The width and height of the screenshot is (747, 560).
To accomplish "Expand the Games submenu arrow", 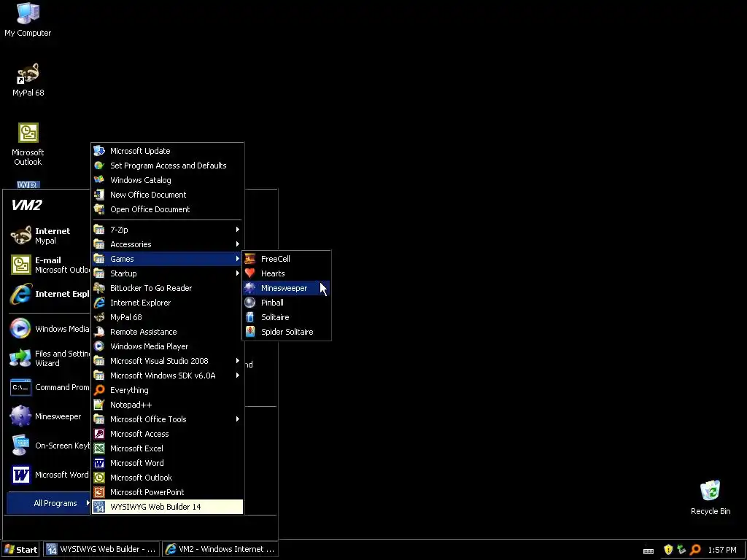I will pyautogui.click(x=237, y=259).
